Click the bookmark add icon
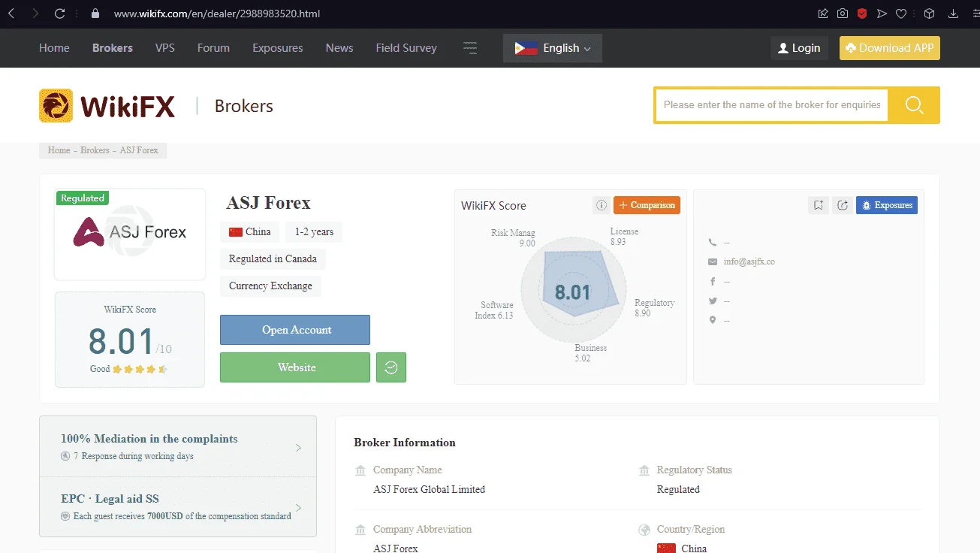Viewport: 980px width, 553px height. (819, 205)
